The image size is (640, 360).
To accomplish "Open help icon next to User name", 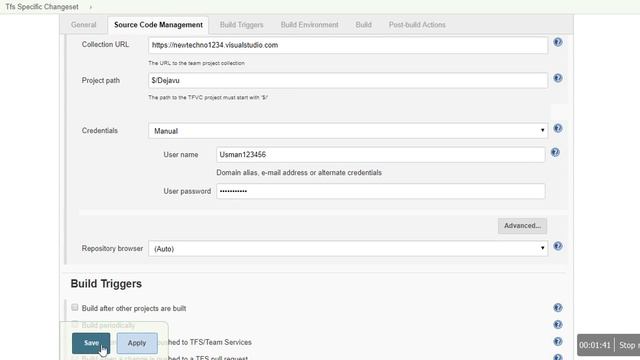I will (x=555, y=152).
